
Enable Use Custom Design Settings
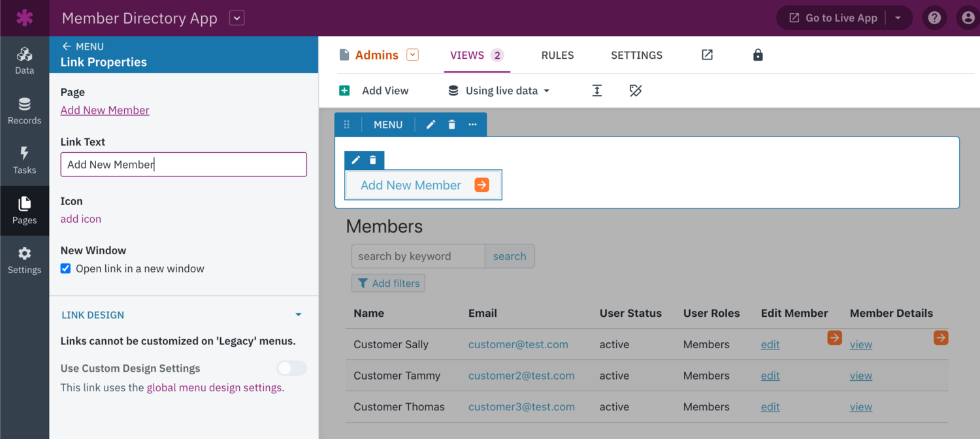[291, 368]
